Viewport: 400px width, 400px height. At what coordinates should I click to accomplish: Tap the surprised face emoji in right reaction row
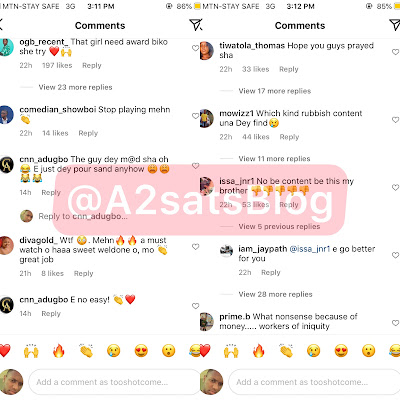coord(368,351)
